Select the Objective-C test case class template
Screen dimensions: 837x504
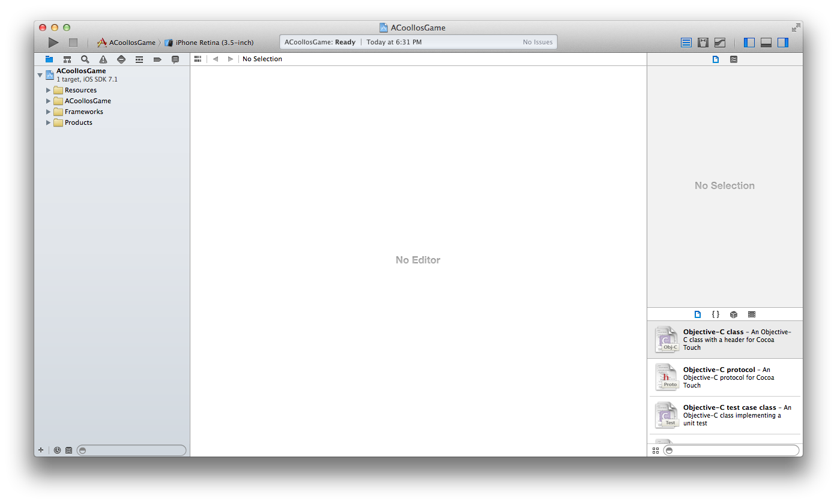[725, 415]
